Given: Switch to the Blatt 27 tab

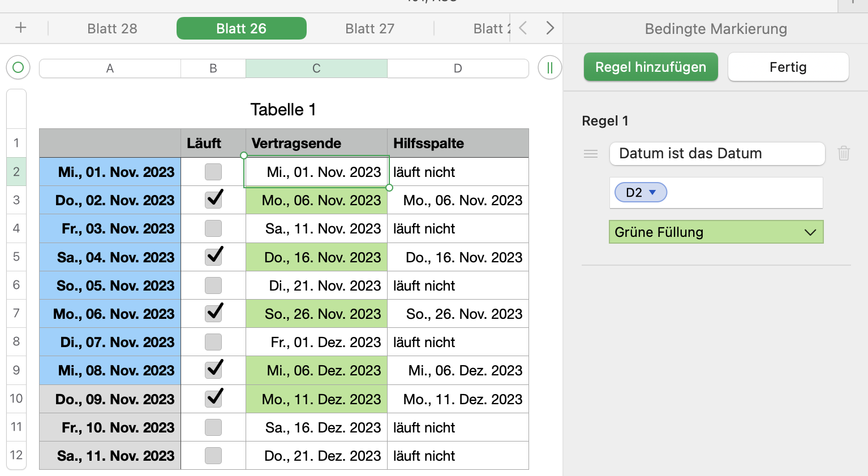Looking at the screenshot, I should click(x=369, y=29).
